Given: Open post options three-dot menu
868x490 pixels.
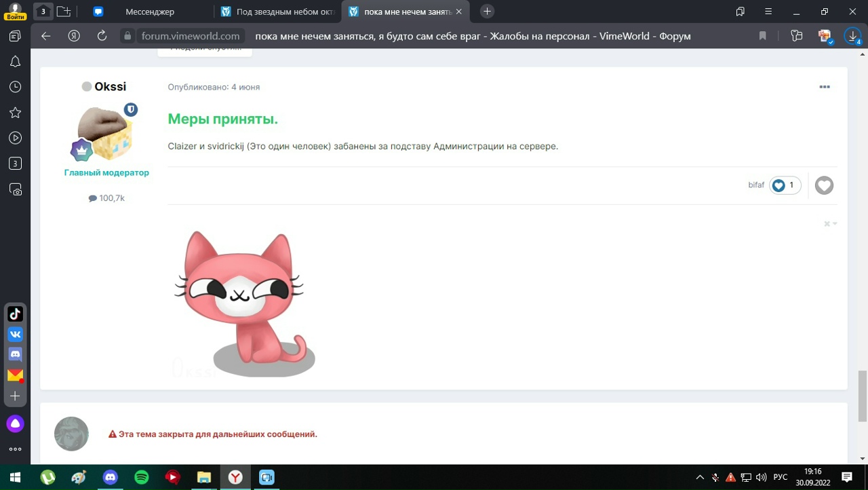Looking at the screenshot, I should tap(825, 87).
